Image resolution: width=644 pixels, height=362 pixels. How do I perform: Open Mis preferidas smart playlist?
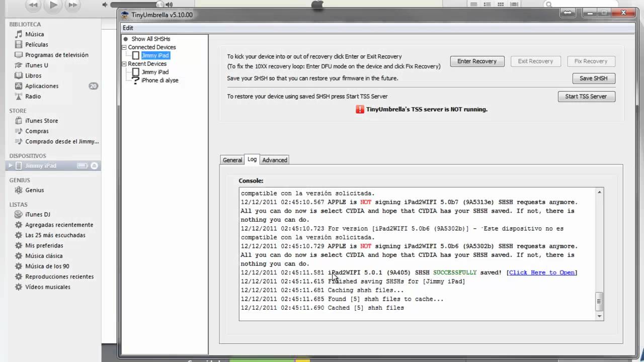pyautogui.click(x=44, y=246)
